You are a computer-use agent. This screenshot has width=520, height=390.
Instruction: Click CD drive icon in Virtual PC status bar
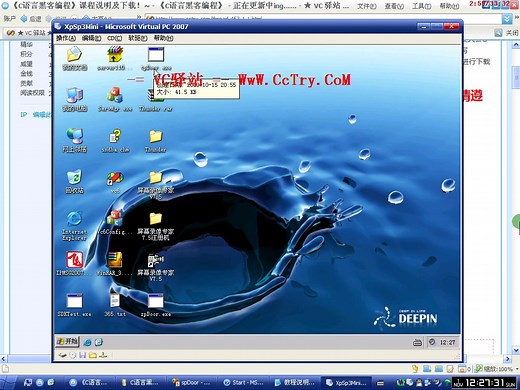click(73, 355)
